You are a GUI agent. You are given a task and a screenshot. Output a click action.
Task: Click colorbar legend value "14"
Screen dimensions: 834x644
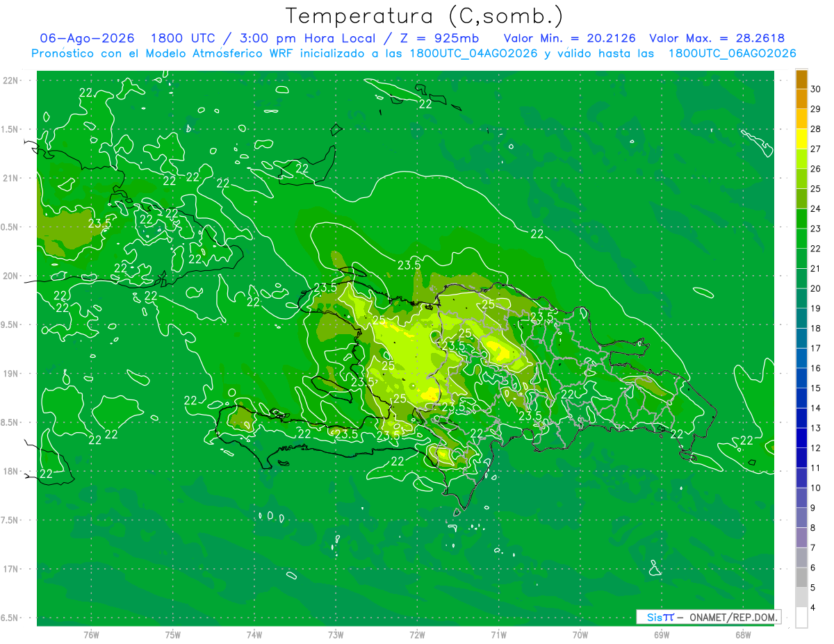tap(816, 408)
